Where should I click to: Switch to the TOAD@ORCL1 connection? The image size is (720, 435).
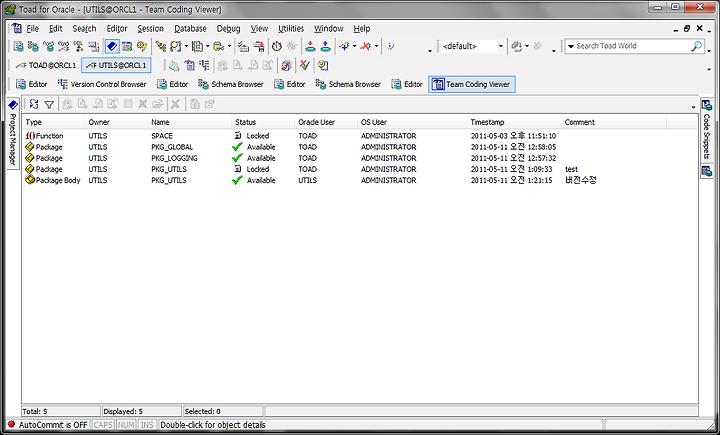(x=45, y=65)
